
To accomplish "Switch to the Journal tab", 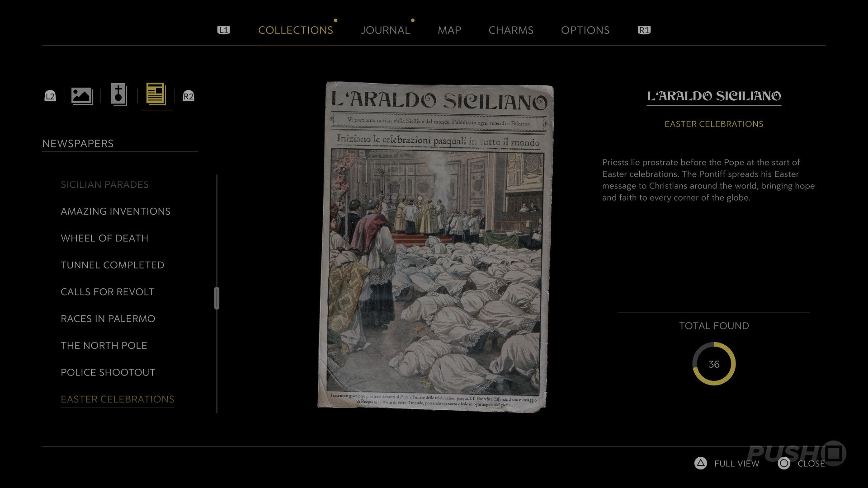I will (385, 30).
